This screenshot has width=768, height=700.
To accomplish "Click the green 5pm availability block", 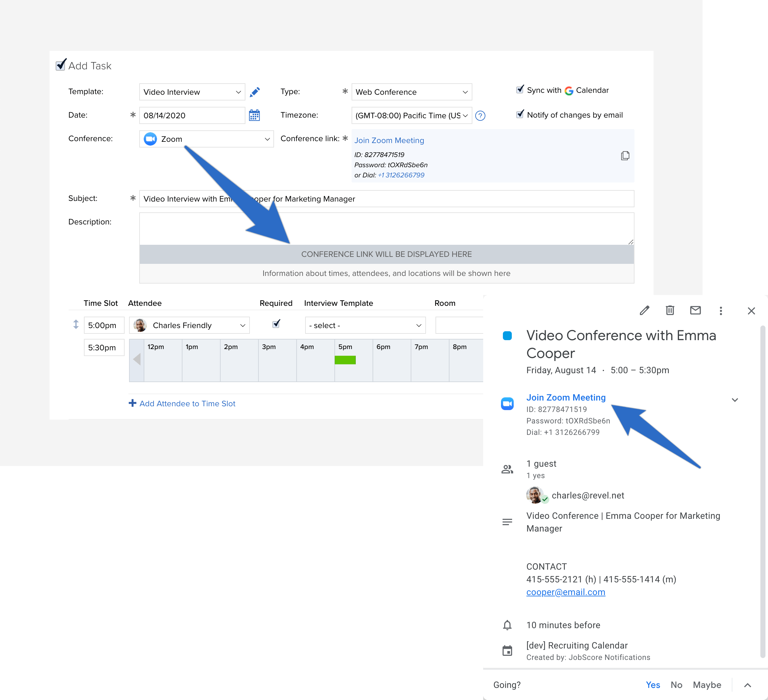I will click(x=345, y=360).
